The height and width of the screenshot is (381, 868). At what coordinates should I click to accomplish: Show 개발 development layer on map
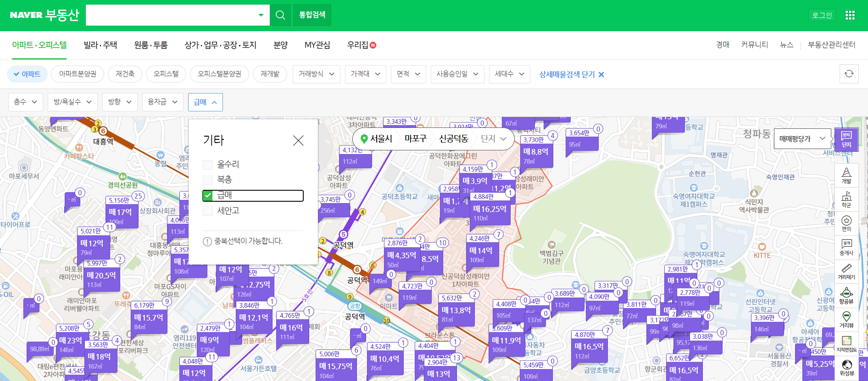846,176
